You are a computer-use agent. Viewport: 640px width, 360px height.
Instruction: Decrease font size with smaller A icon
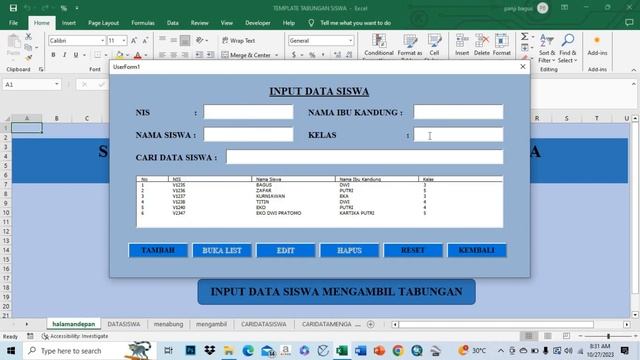145,40
